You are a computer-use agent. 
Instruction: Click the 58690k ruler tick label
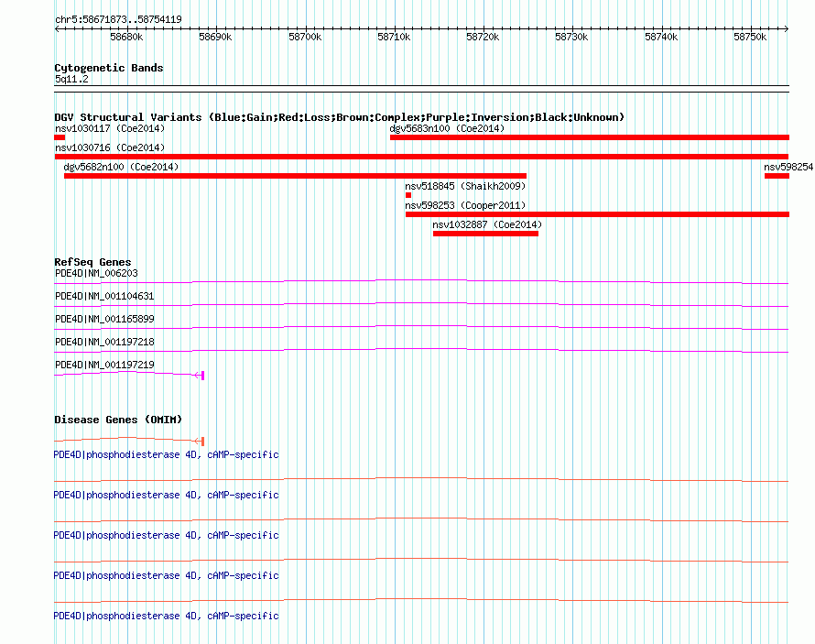coord(215,37)
